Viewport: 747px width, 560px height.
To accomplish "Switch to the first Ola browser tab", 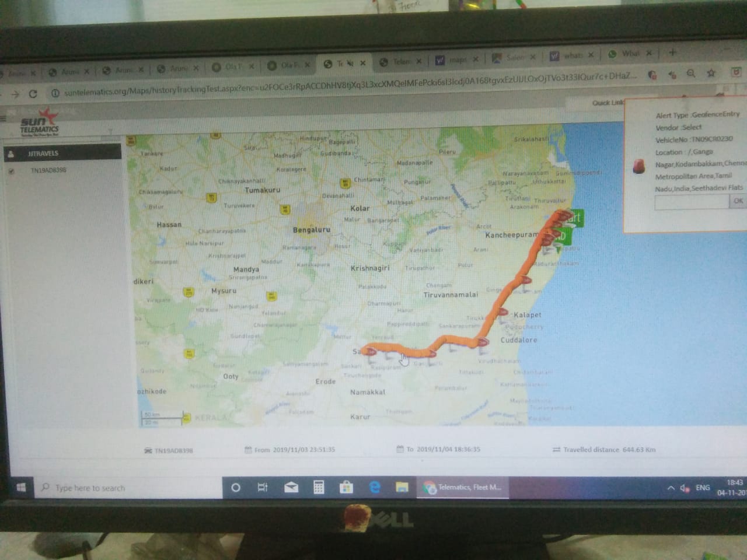I will coord(232,66).
